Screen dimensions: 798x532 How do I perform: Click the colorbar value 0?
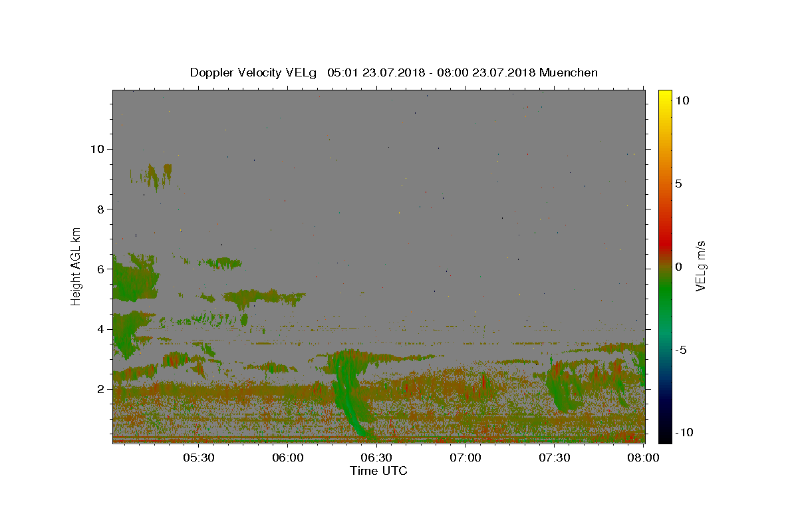coord(678,267)
